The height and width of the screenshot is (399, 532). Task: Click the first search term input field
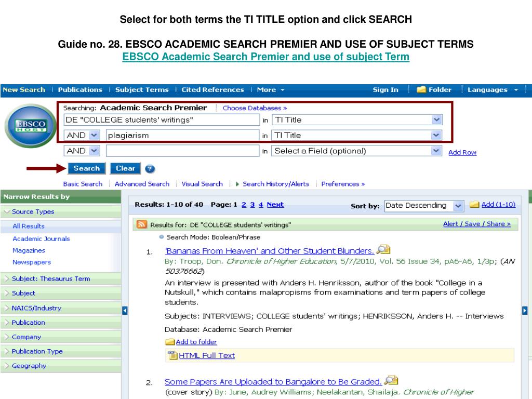(162, 120)
